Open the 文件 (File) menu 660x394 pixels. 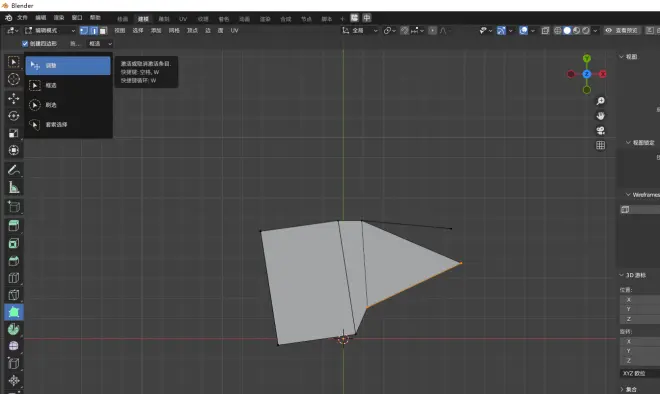22,18
